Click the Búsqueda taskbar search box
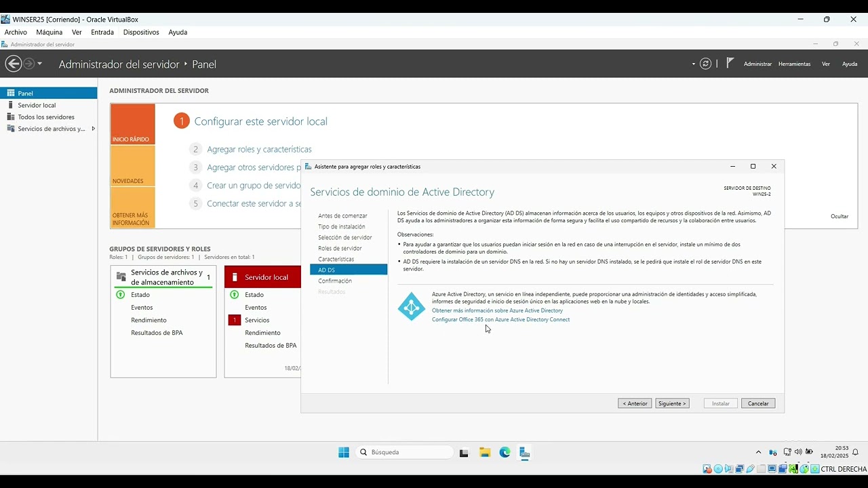The height and width of the screenshot is (488, 868). click(405, 452)
